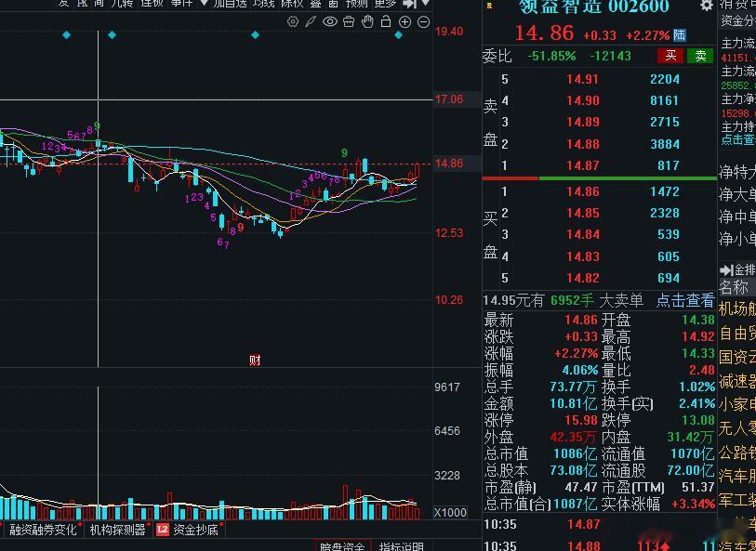
Task: Click buy volume 2328
Action: [x=664, y=213]
